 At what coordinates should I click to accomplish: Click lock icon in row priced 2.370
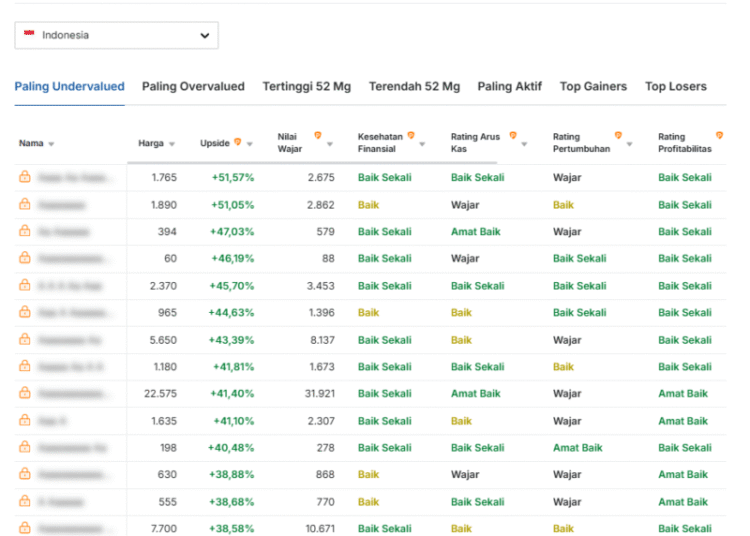click(25, 285)
